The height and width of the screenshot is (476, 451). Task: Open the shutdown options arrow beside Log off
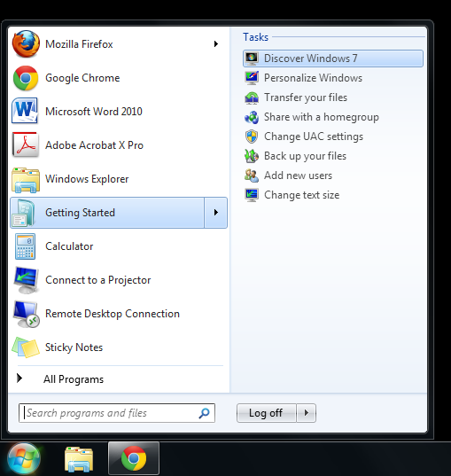point(307,413)
